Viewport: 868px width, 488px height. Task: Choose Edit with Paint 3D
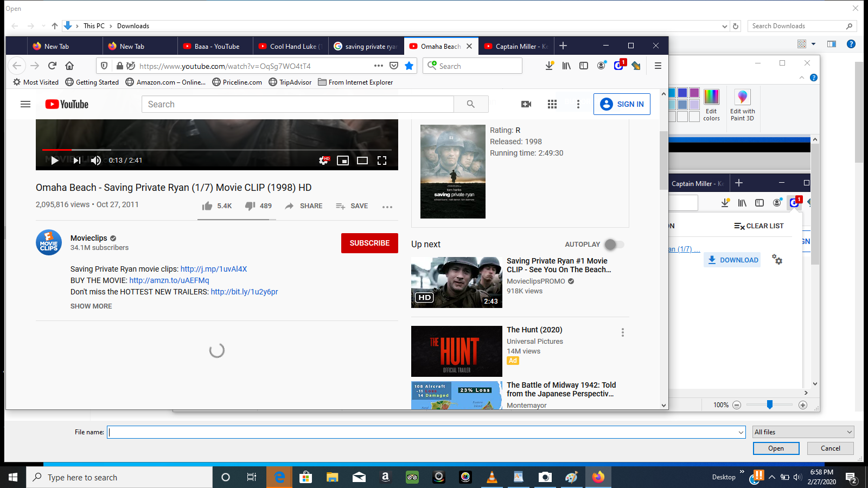tap(742, 105)
